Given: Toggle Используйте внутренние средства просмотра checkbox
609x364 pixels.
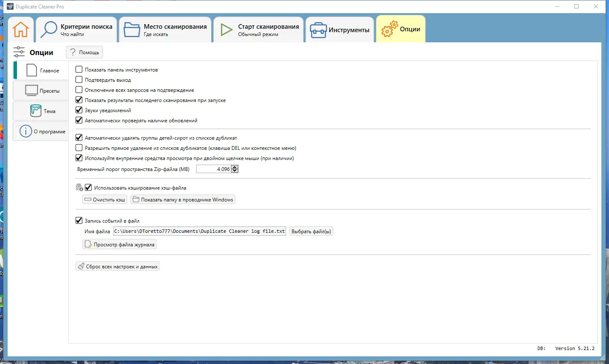Looking at the screenshot, I should click(x=79, y=158).
